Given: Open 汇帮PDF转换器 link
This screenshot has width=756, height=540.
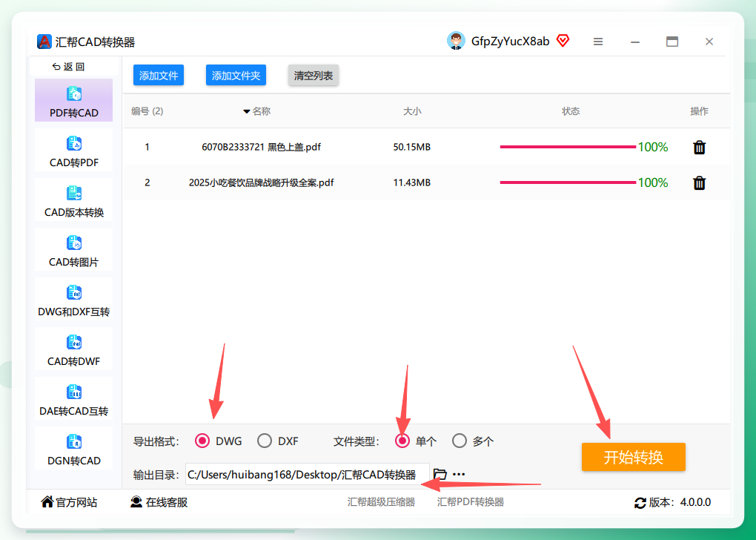Looking at the screenshot, I should coord(470,502).
